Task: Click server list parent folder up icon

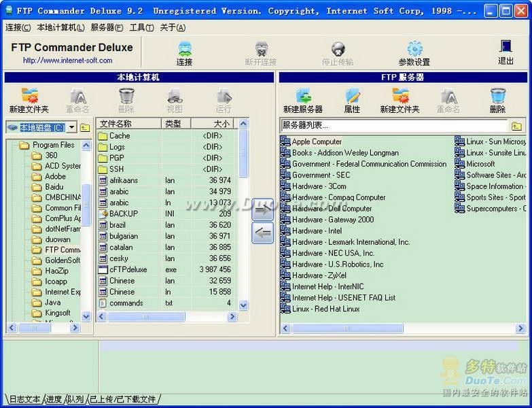Action: [x=516, y=126]
